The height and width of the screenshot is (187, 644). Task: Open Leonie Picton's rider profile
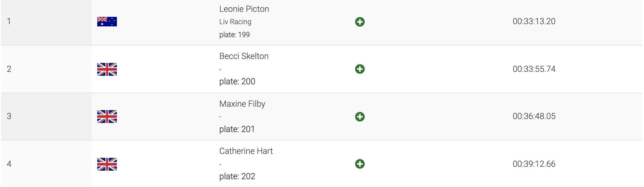(x=244, y=9)
